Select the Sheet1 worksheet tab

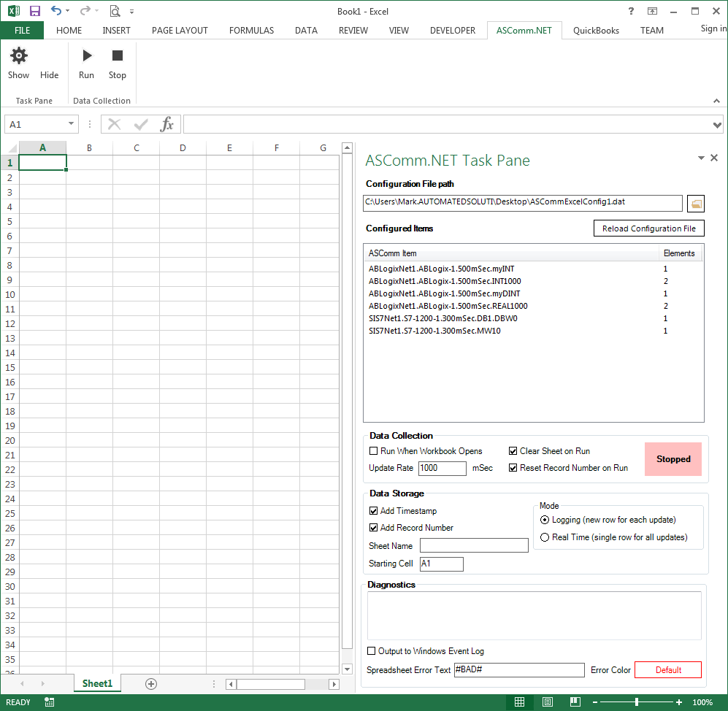point(97,683)
